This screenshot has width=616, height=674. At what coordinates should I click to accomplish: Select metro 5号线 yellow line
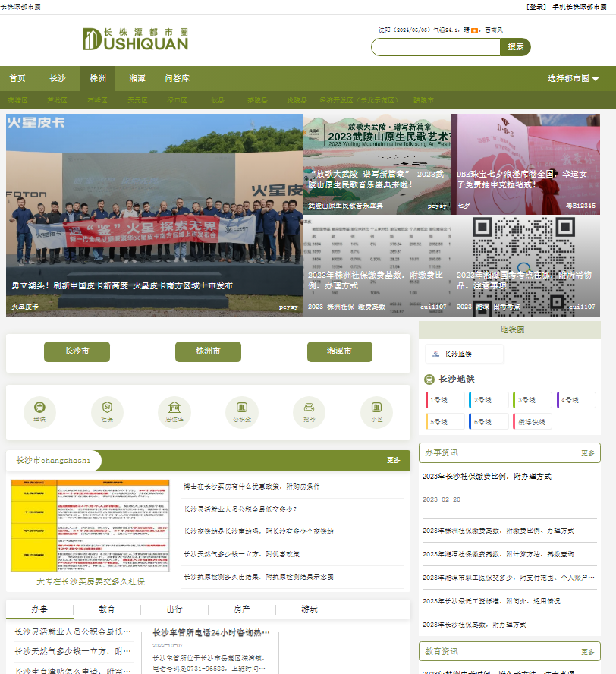445,422
